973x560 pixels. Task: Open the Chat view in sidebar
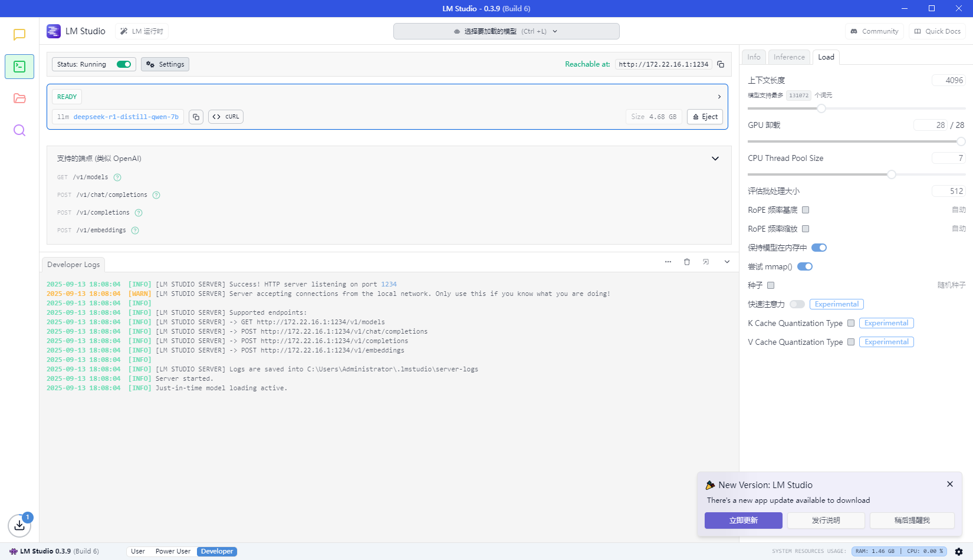click(x=19, y=35)
